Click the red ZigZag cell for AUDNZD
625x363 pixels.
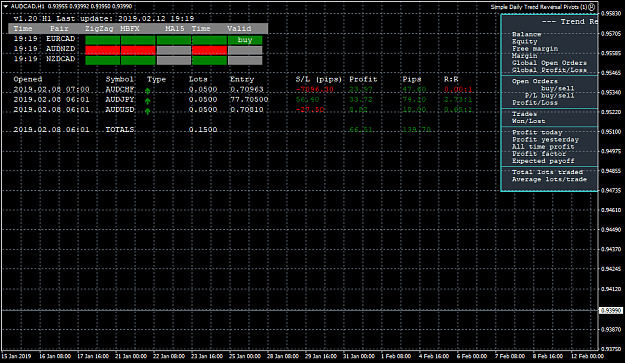pos(102,50)
